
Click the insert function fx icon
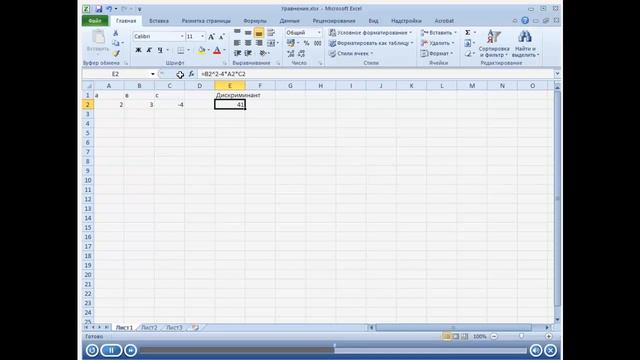(x=191, y=74)
